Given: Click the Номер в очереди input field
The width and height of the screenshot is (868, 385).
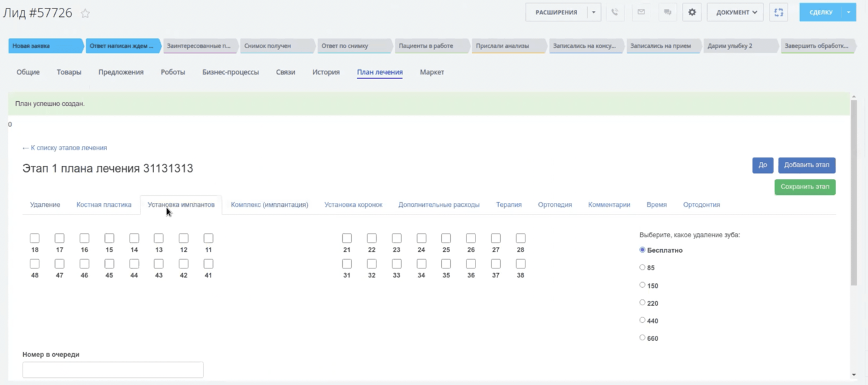Looking at the screenshot, I should click(113, 369).
